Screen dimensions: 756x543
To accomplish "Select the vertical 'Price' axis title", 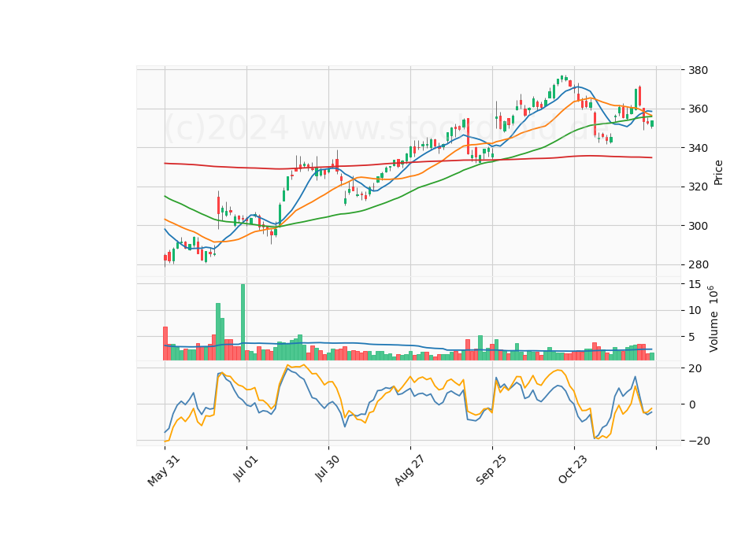I will [718, 172].
